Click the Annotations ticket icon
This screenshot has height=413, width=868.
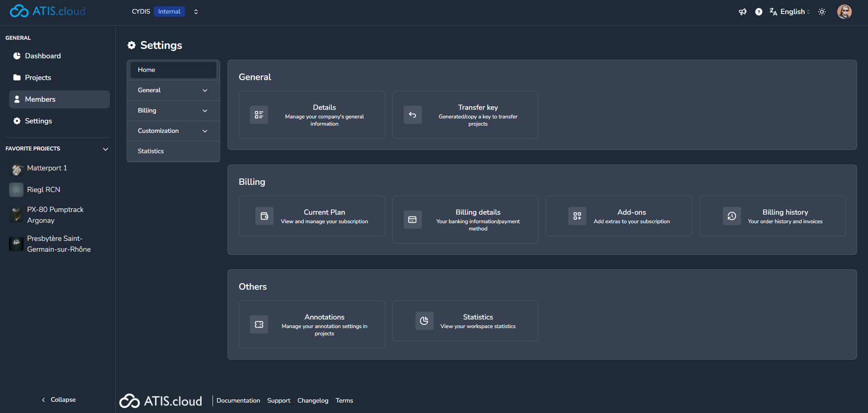(259, 324)
